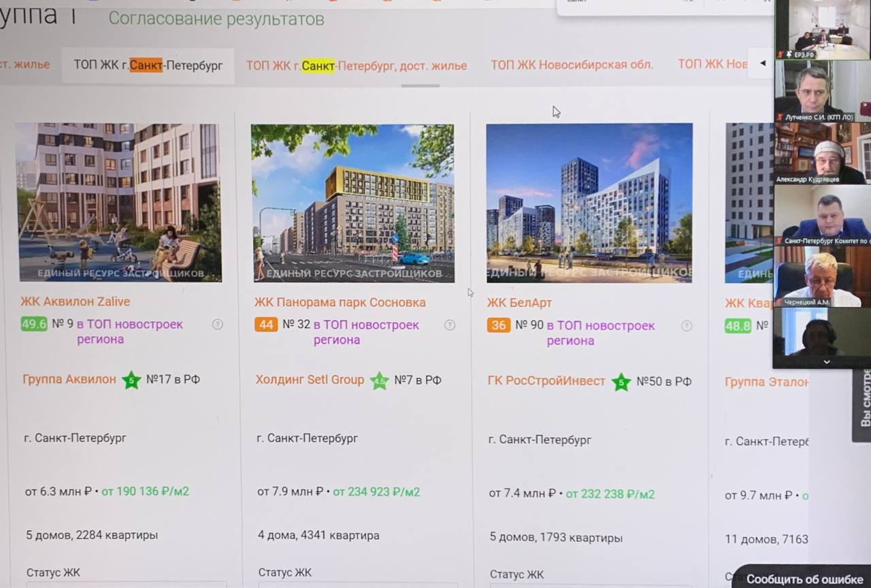
Task: Click price per meter от 190 136 ₽/м2
Action: [x=145, y=491]
